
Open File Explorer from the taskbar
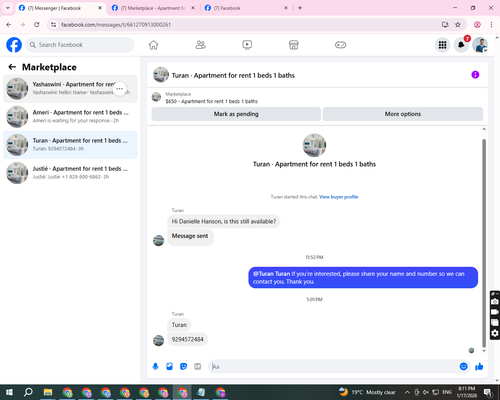(48, 392)
